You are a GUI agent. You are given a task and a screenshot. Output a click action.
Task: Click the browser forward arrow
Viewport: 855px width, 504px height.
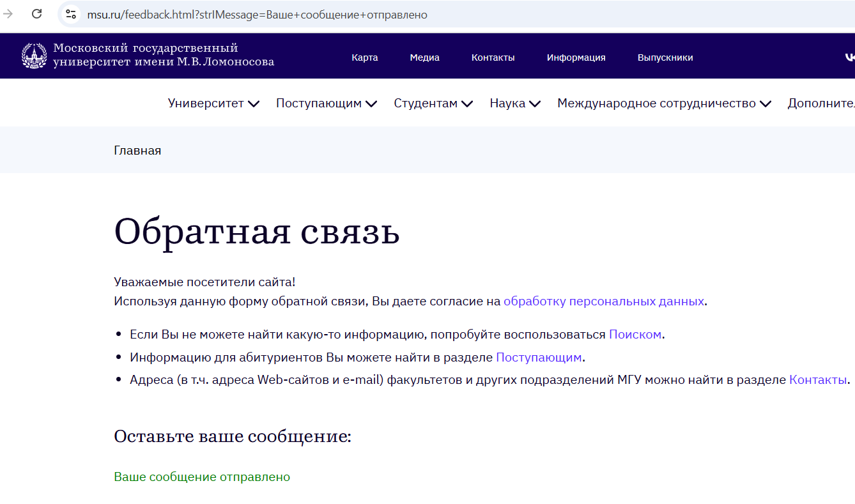tap(8, 14)
